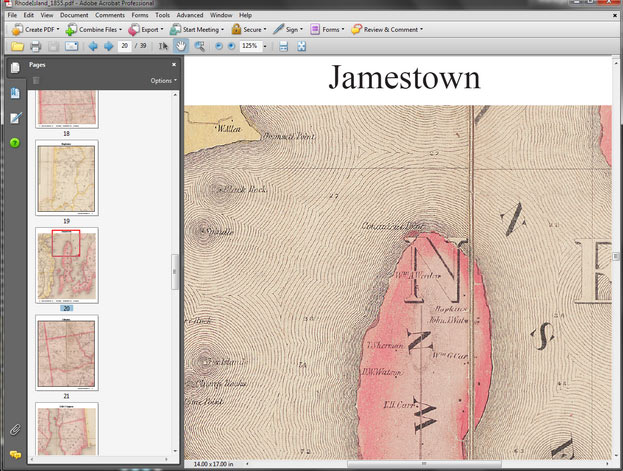Close the document with menu bar X
Screen dimensions: 623x471
pos(615,15)
